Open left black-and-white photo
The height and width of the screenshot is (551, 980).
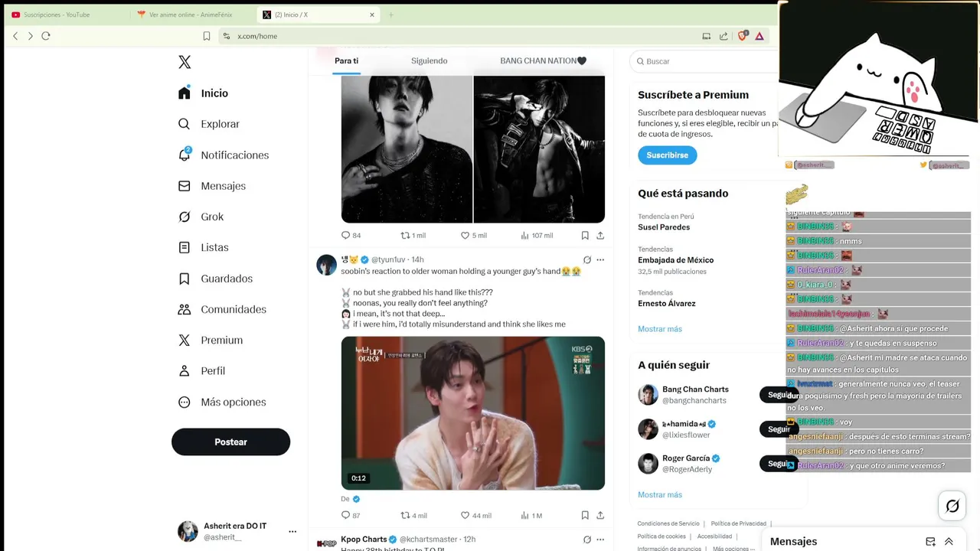(x=407, y=149)
